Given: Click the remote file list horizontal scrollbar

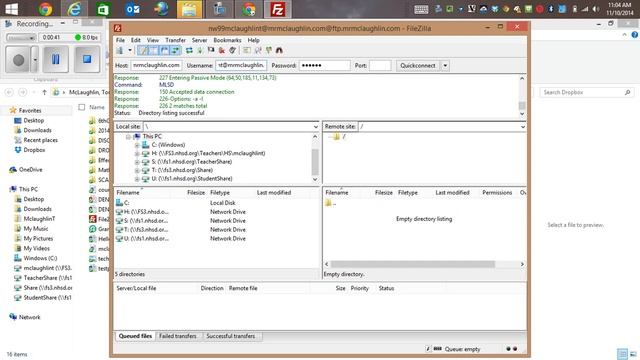Looking at the screenshot, I should tap(424, 264).
